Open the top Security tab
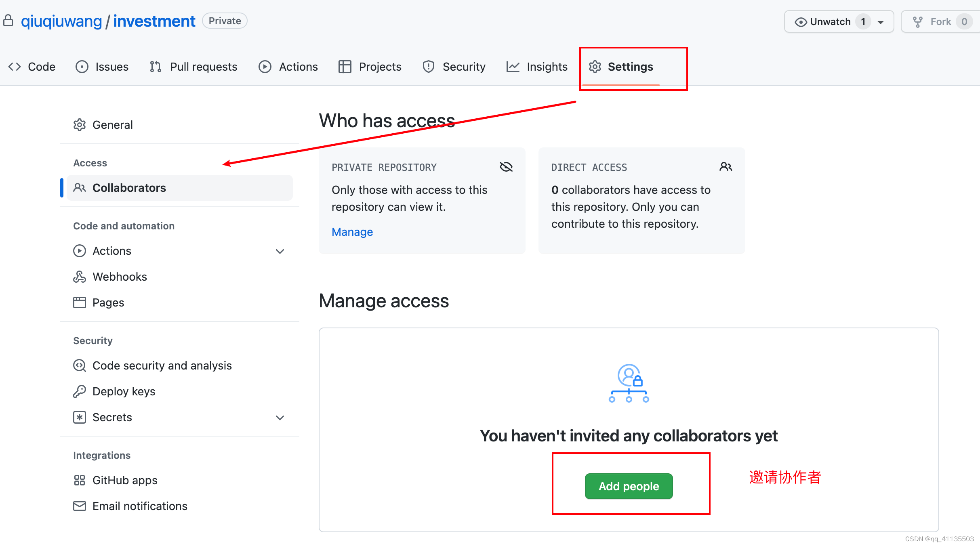The width and height of the screenshot is (980, 546). (454, 67)
